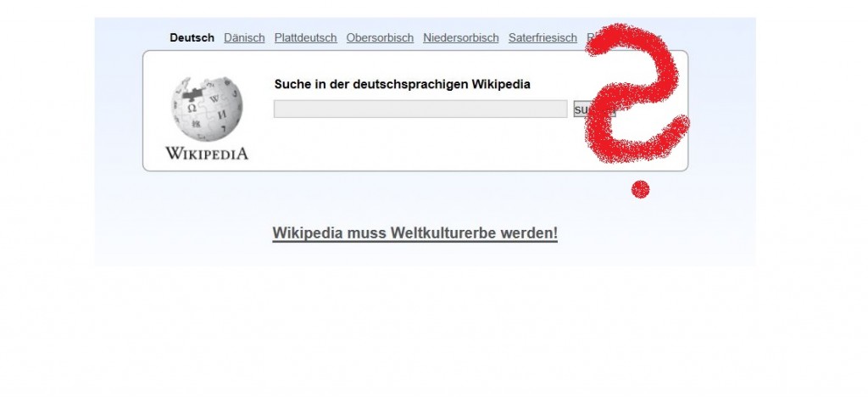Click the suchen search button
The height and width of the screenshot is (397, 868).
[x=594, y=109]
